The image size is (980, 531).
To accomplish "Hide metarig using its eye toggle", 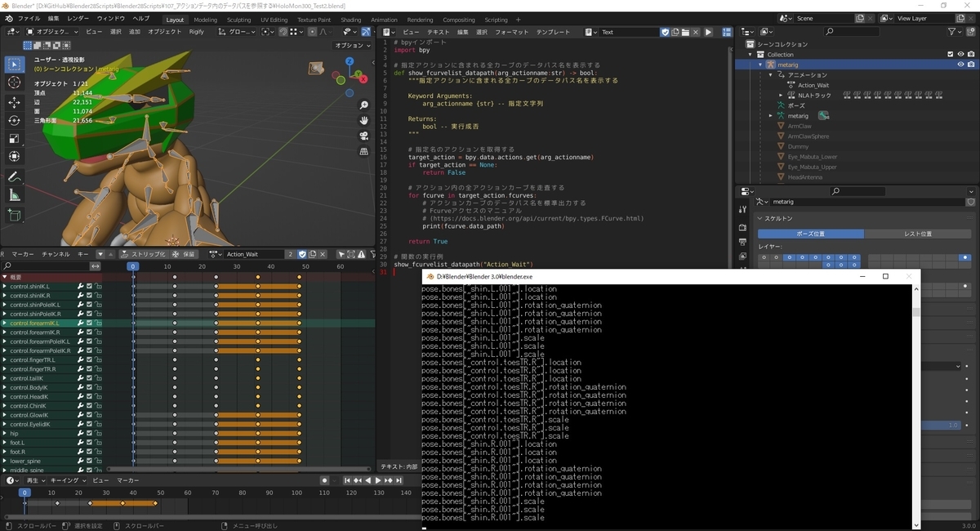I will click(960, 64).
